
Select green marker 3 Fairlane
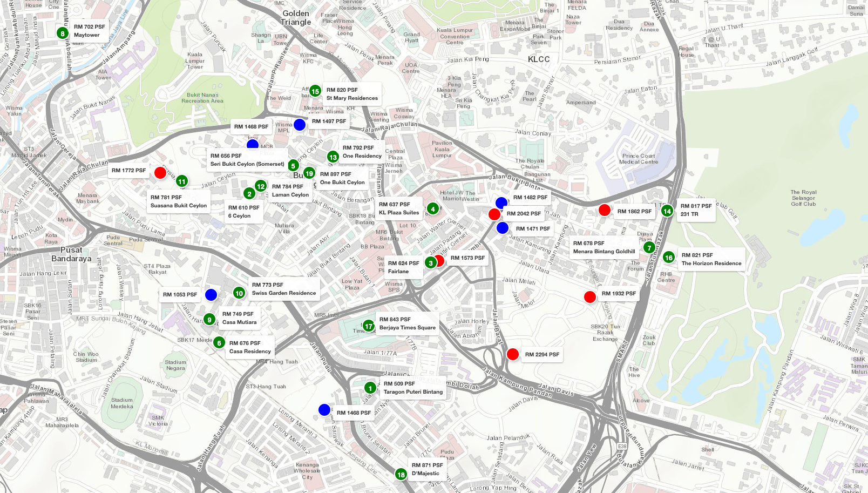(x=430, y=263)
